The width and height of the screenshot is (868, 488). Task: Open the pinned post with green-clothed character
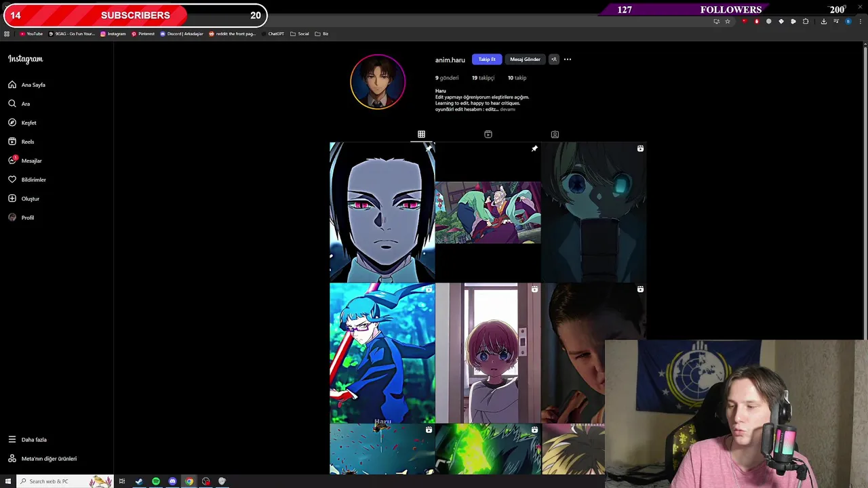[488, 212]
